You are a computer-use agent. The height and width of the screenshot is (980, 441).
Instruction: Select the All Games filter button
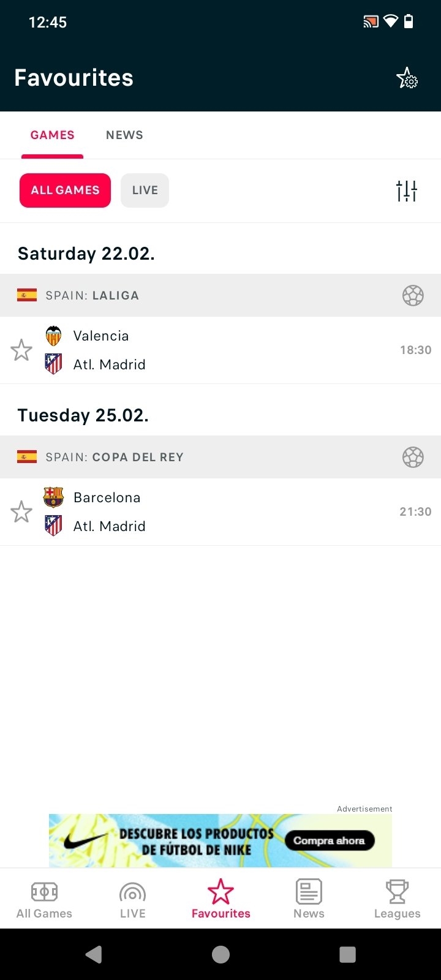[65, 190]
